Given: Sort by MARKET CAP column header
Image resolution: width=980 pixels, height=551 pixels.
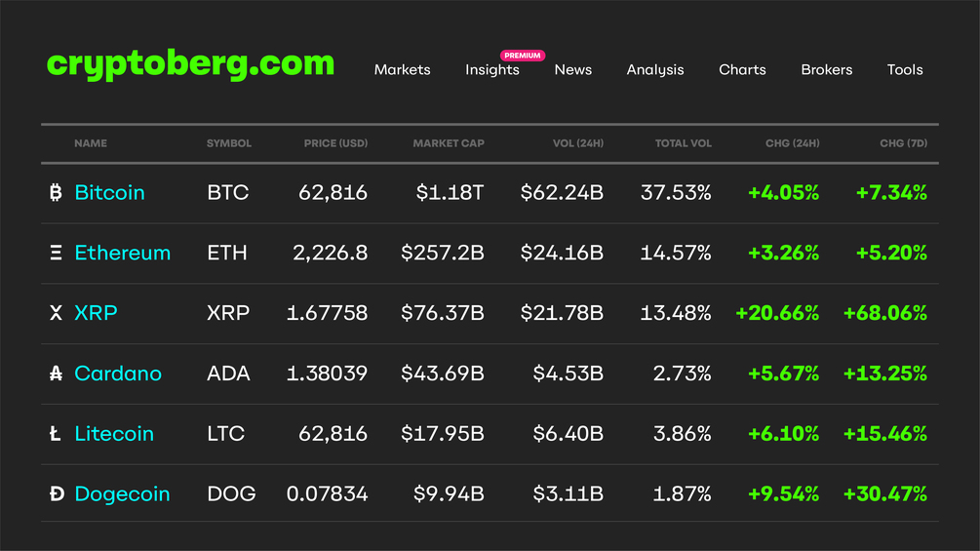Looking at the screenshot, I should (449, 143).
